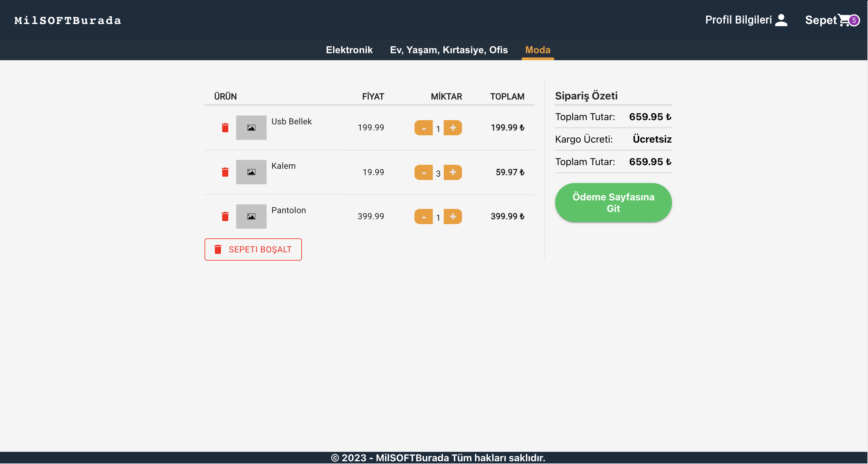
Task: Click Ödeme Sayfasına Git button
Action: (x=613, y=203)
